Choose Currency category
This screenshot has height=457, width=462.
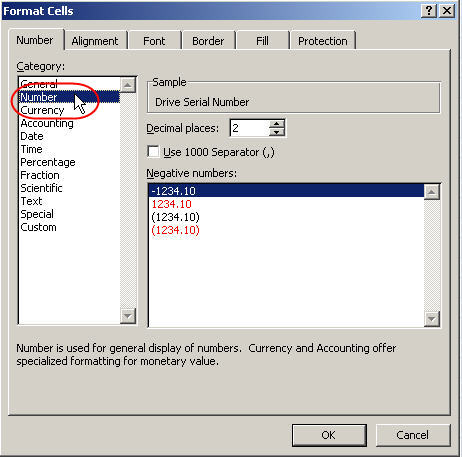click(x=69, y=110)
